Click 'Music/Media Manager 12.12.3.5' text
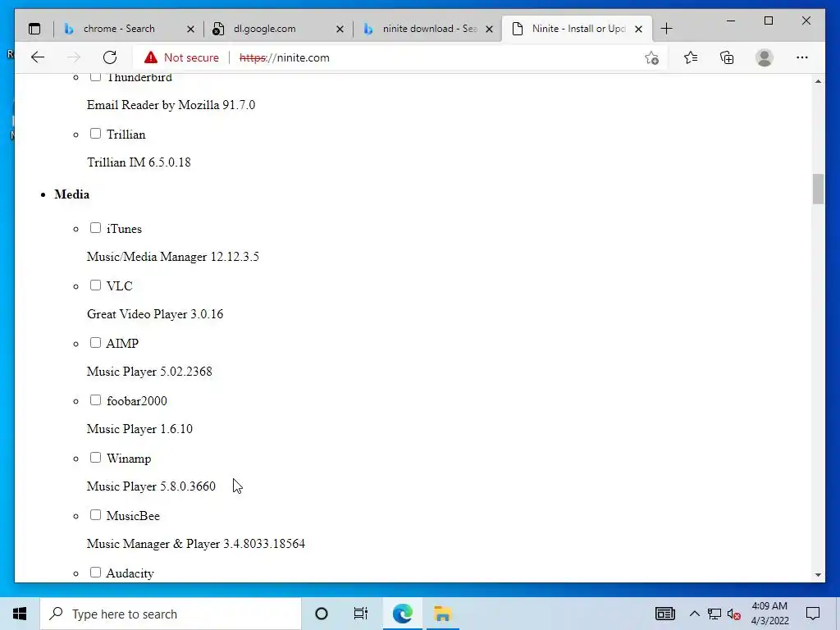 tap(173, 257)
